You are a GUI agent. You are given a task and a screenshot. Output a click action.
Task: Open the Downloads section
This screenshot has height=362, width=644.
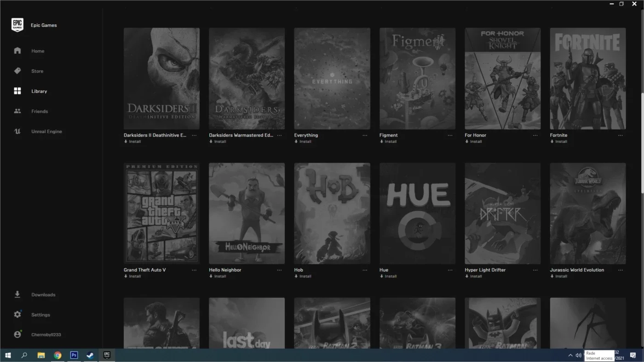43,294
